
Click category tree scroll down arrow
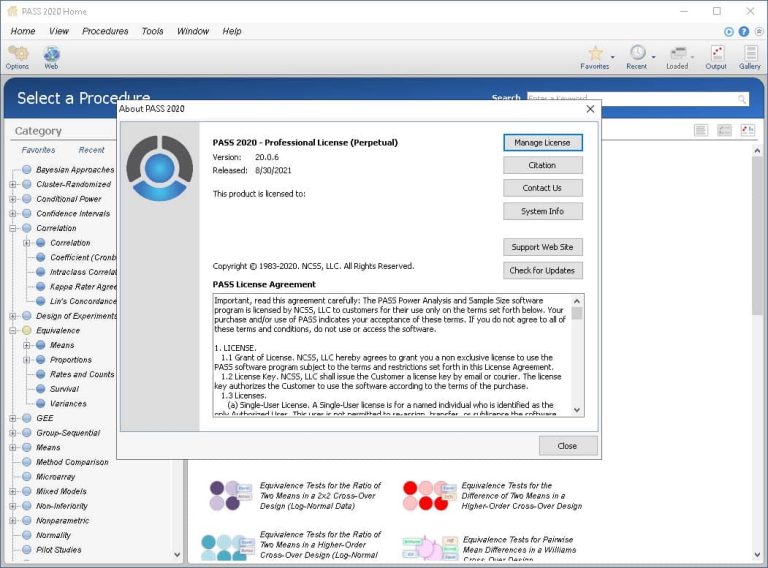[x=177, y=555]
